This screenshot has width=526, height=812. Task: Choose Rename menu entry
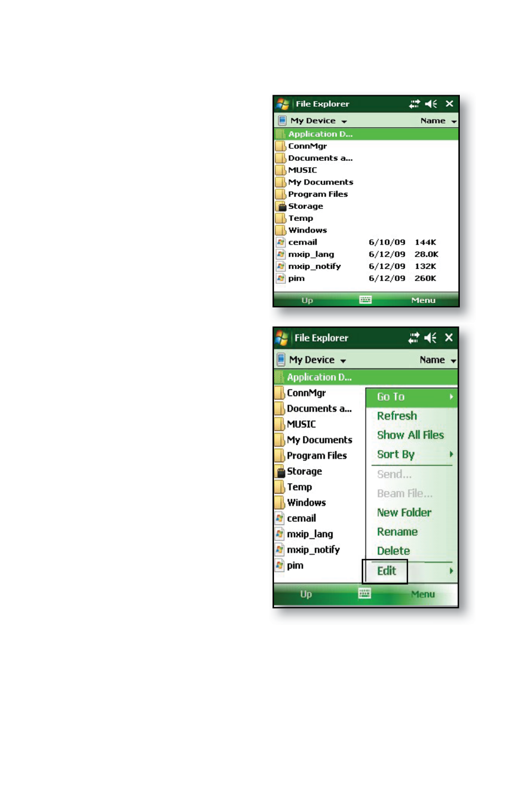(398, 532)
